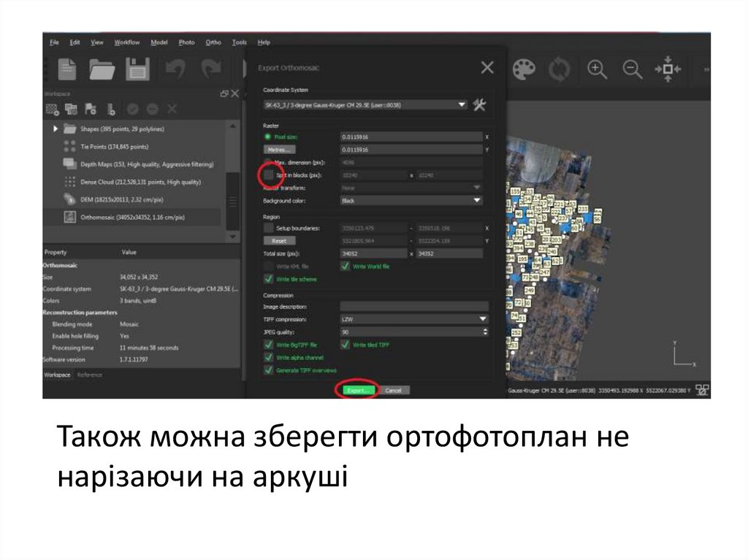Click status bar icon at bottom right

(x=702, y=390)
